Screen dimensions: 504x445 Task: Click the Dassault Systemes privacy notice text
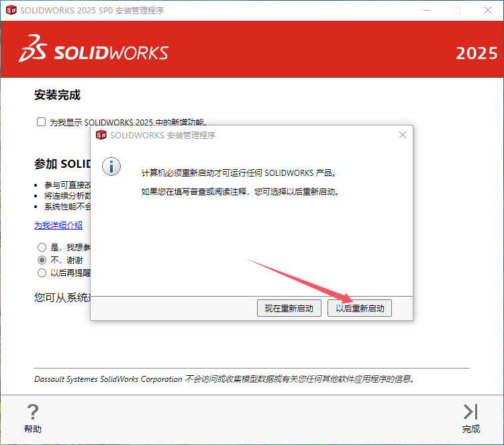click(224, 379)
